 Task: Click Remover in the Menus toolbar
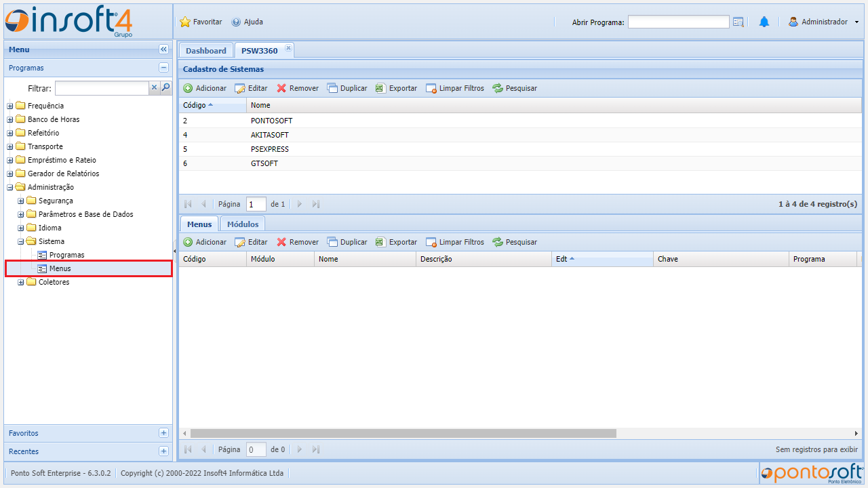298,242
